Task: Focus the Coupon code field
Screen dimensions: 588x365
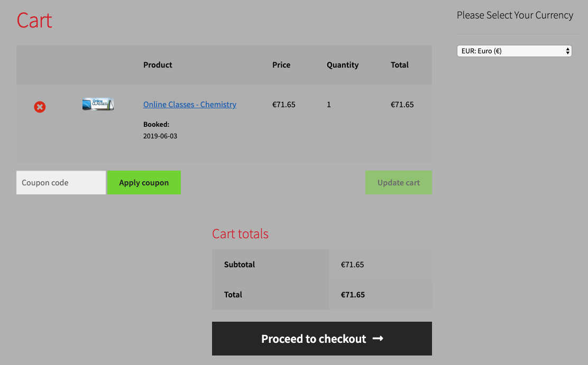Action: click(x=61, y=183)
